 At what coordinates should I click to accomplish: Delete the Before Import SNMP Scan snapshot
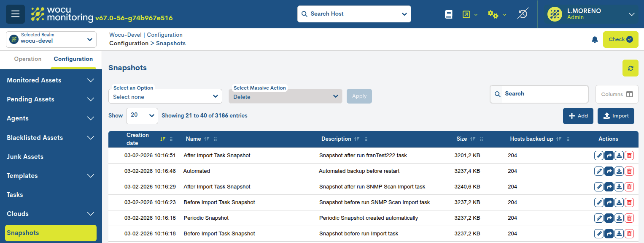629,202
